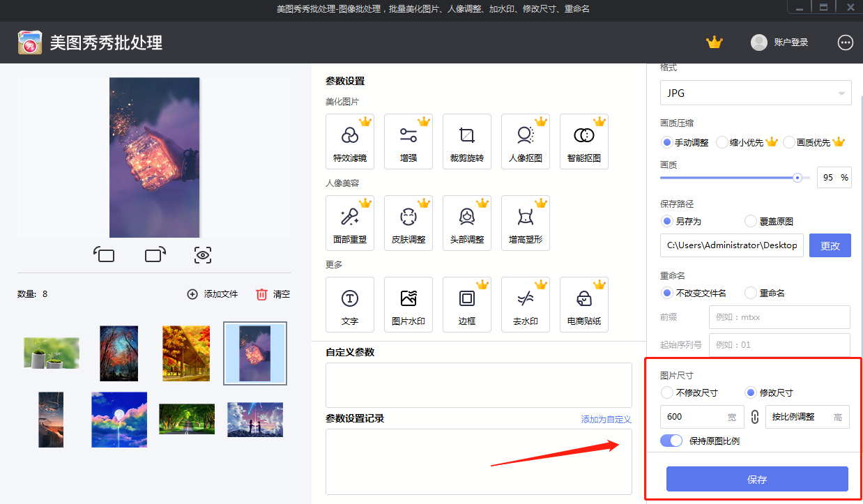Rotate preview image counterclockwise
Screen dimensions: 863x504
coord(104,254)
